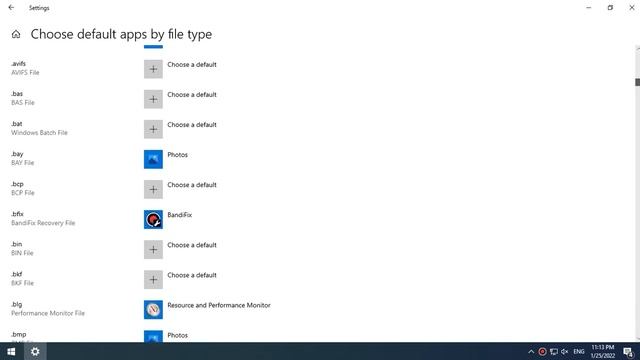
Task: Click the plus icon for .avifs file type
Action: pos(153,69)
